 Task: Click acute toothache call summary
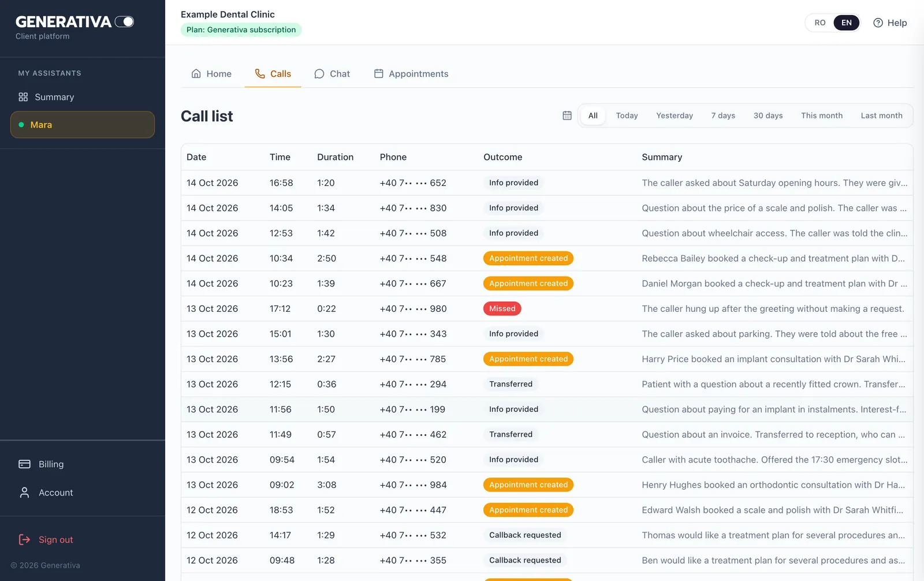coord(774,460)
